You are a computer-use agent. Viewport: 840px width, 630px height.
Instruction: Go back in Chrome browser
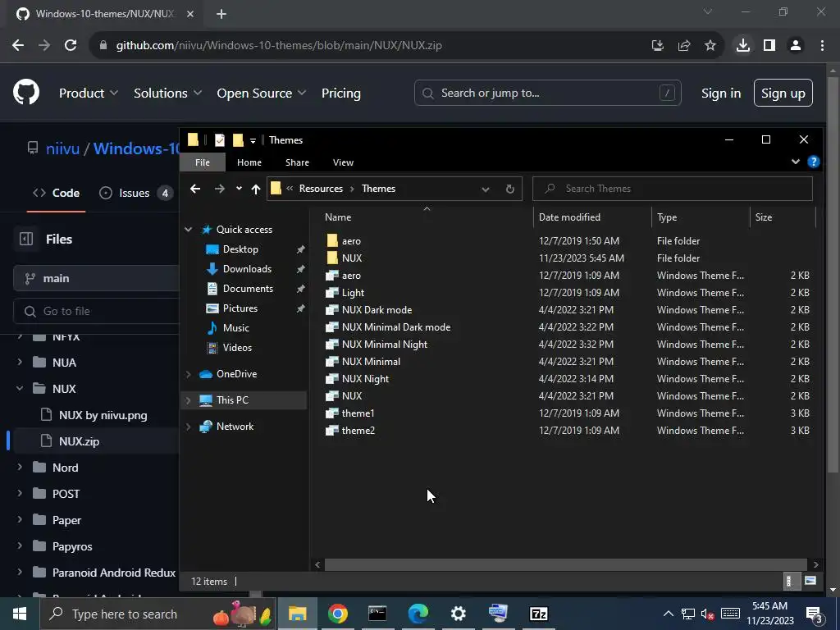point(18,46)
